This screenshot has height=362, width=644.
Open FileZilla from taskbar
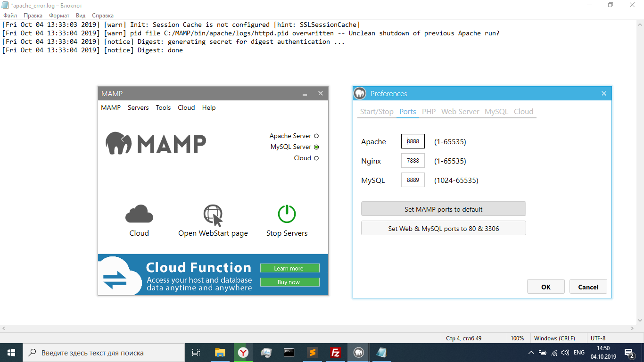tap(335, 353)
